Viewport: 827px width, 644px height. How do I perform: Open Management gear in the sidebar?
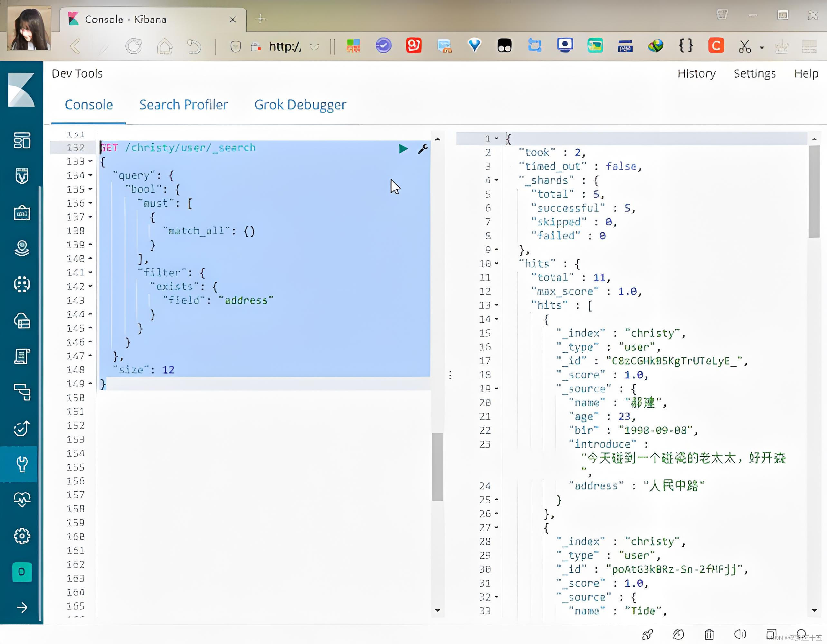tap(22, 536)
